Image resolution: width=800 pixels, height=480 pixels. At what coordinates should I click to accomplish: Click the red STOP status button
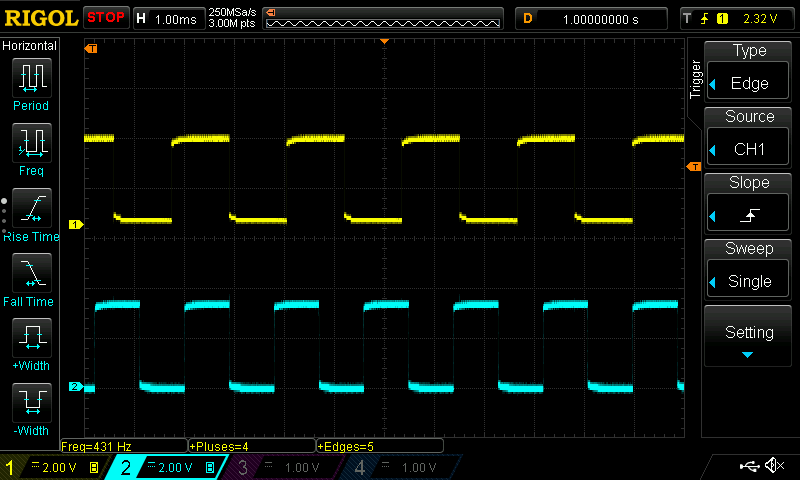tap(105, 17)
